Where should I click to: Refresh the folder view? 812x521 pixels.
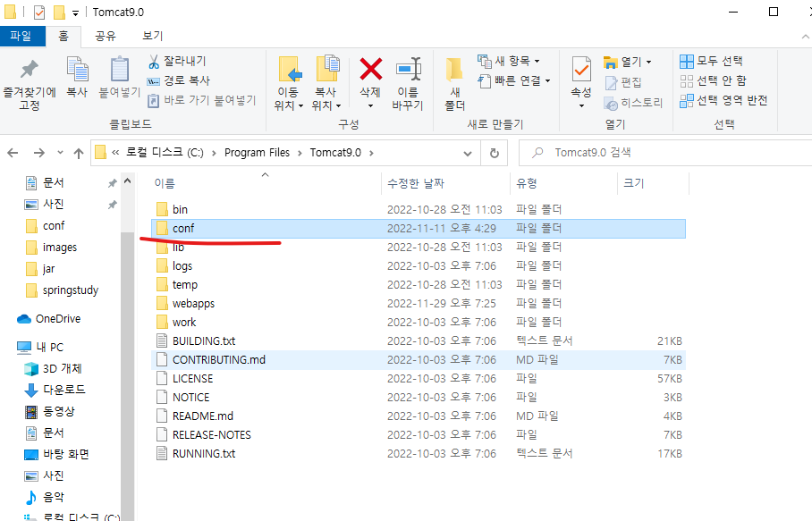click(495, 153)
